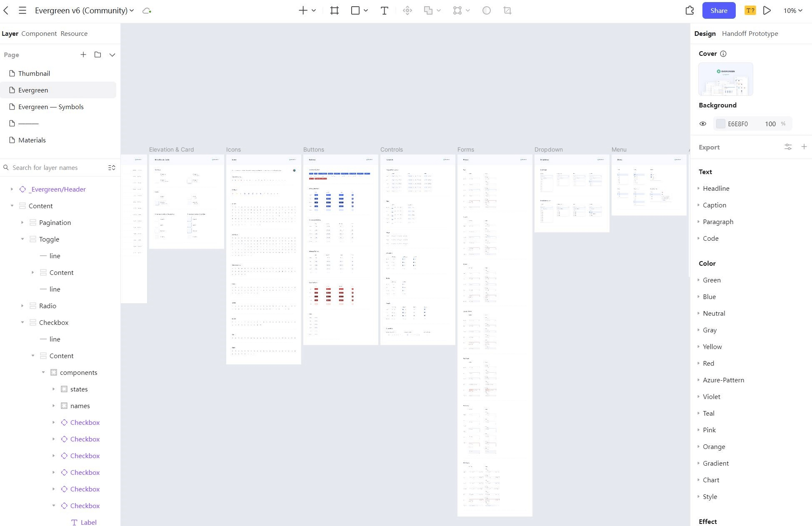The image size is (812, 526).
Task: Click the mask circle icon in toolbar
Action: pyautogui.click(x=486, y=10)
